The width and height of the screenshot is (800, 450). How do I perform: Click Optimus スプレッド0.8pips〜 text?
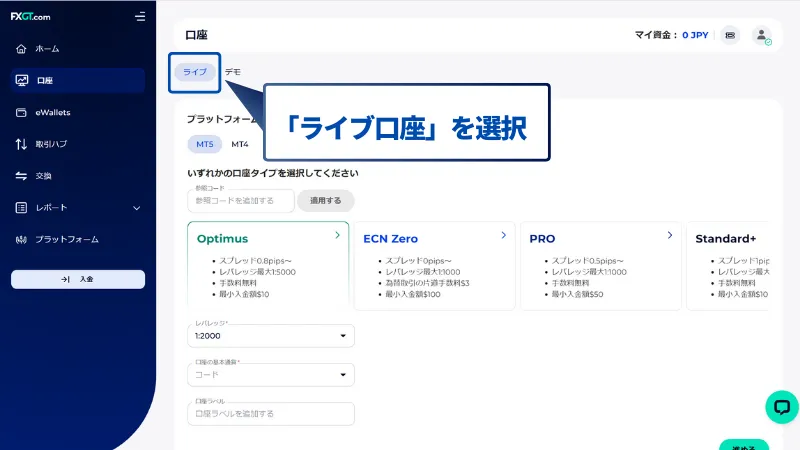pyautogui.click(x=256, y=261)
